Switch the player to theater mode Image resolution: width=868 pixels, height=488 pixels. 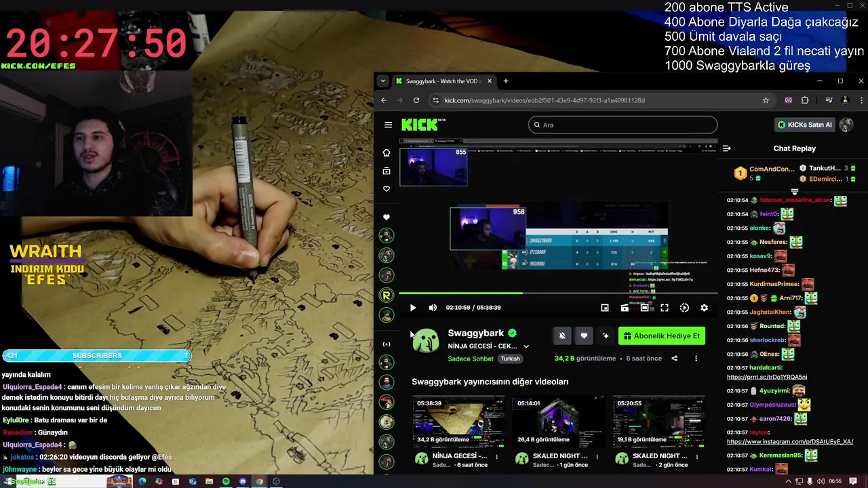coord(644,308)
